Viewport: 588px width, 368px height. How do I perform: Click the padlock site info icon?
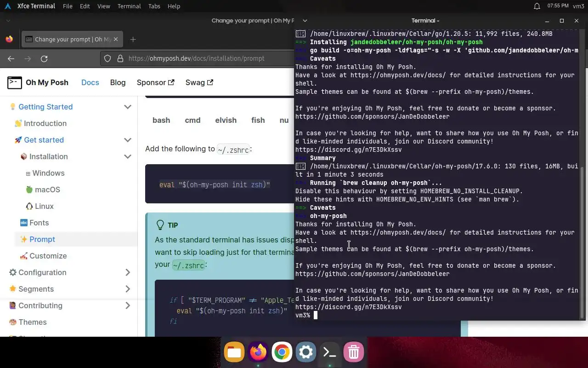120,58
